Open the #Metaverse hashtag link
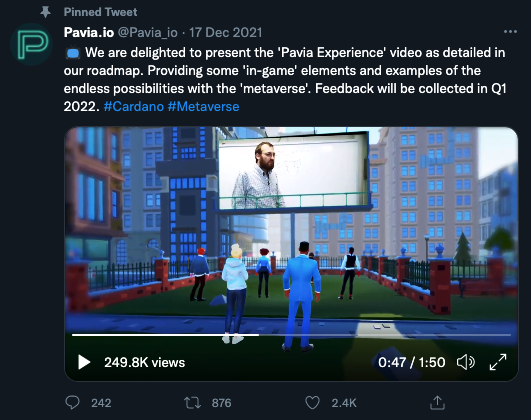The height and width of the screenshot is (420, 531). [204, 106]
